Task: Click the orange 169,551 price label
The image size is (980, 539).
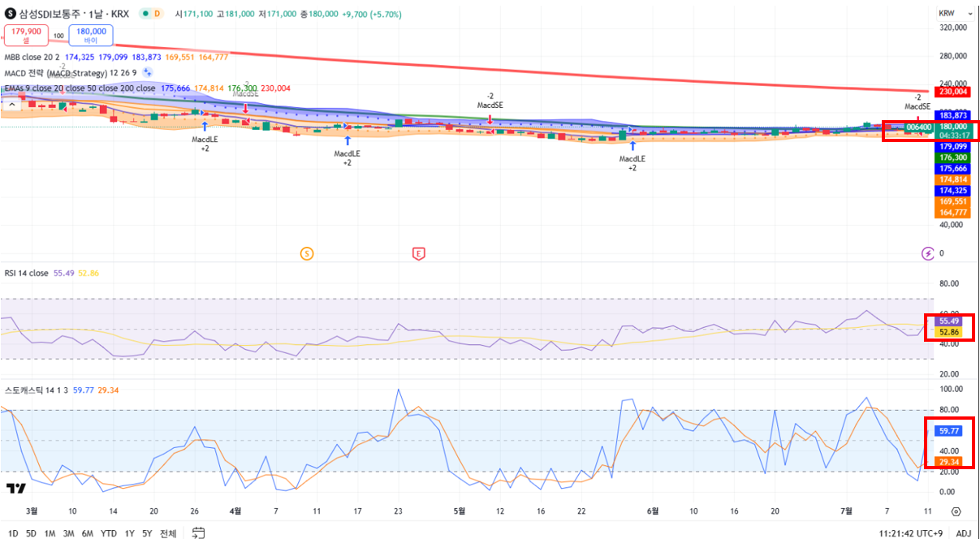Action: 952,201
